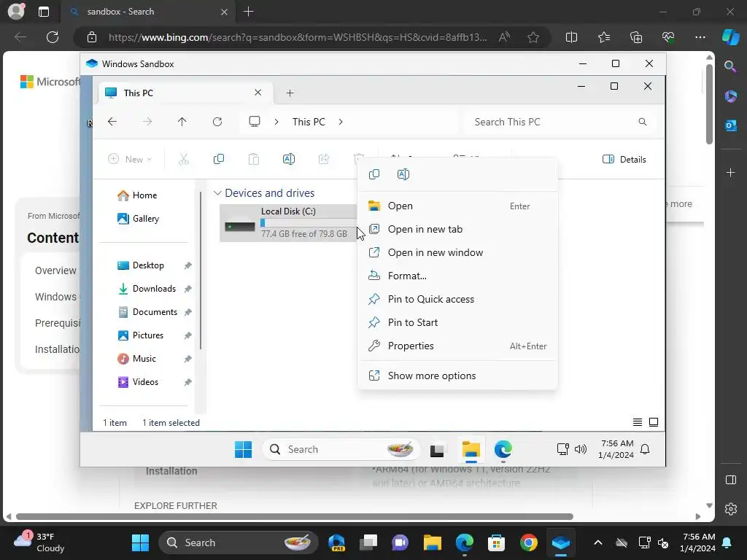Open Edge in sandbox taskbar
The image size is (747, 560).
tap(503, 449)
